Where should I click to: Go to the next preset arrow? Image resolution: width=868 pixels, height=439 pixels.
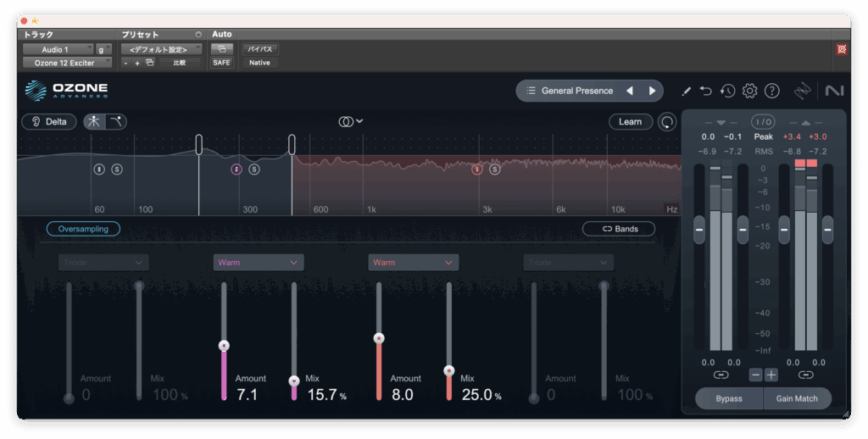[x=652, y=91]
